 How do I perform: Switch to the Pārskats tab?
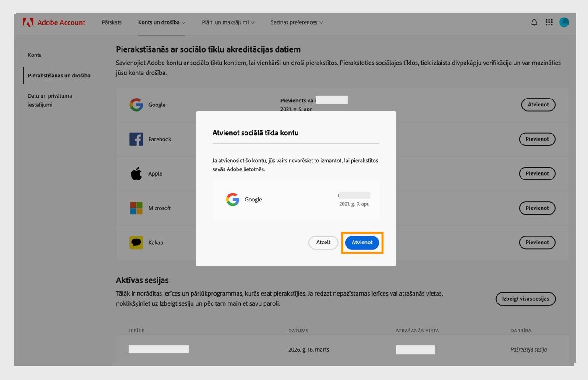point(111,22)
